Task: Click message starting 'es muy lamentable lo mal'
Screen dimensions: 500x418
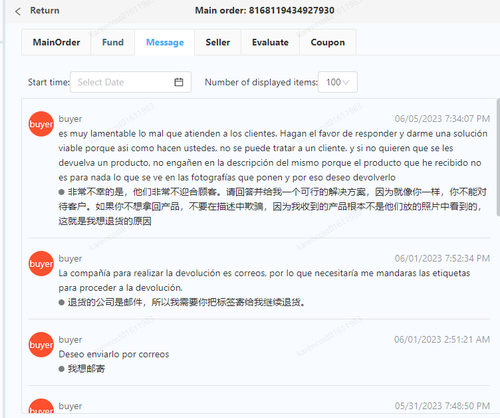Action: pos(273,155)
